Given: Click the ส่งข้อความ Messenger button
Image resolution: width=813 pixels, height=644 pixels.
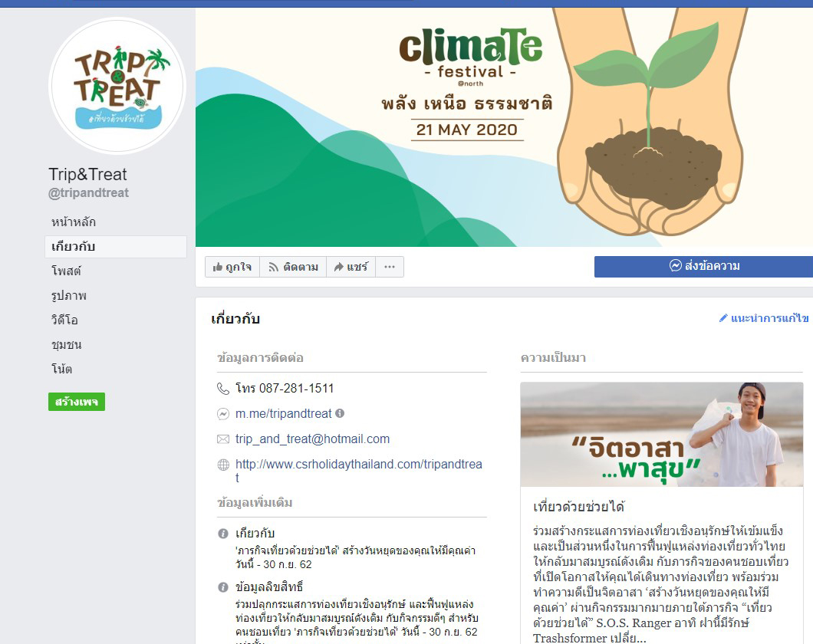Looking at the screenshot, I should coord(703,266).
